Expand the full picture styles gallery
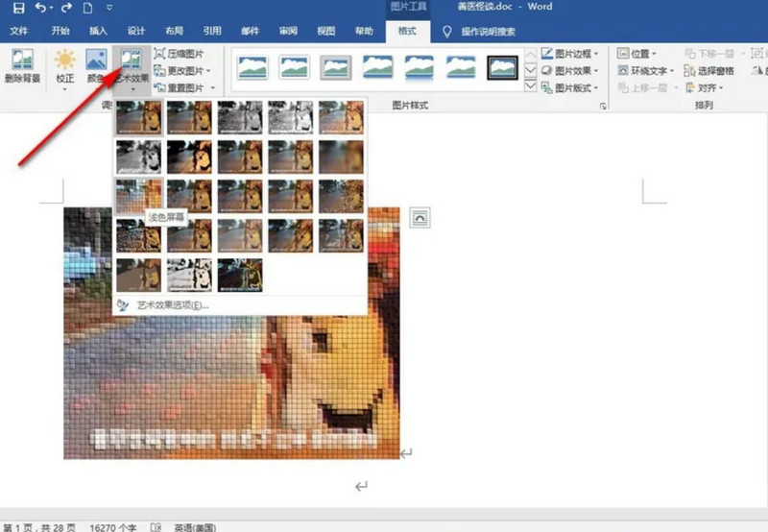Viewport: 768px width, 532px height. coord(531,86)
